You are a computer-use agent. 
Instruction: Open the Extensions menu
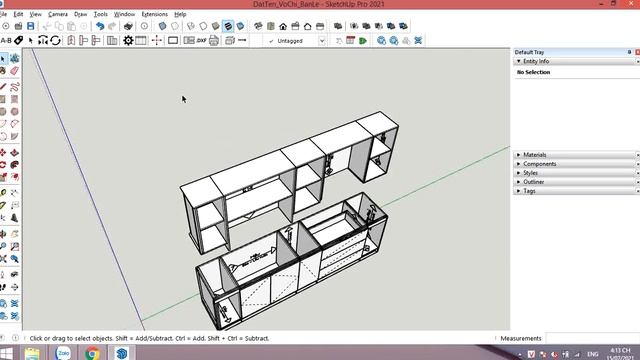point(154,14)
